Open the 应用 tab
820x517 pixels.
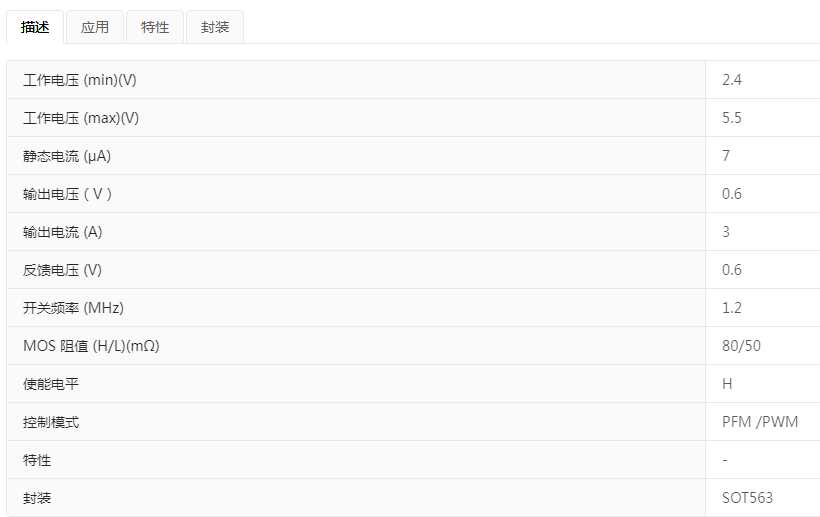[x=95, y=27]
